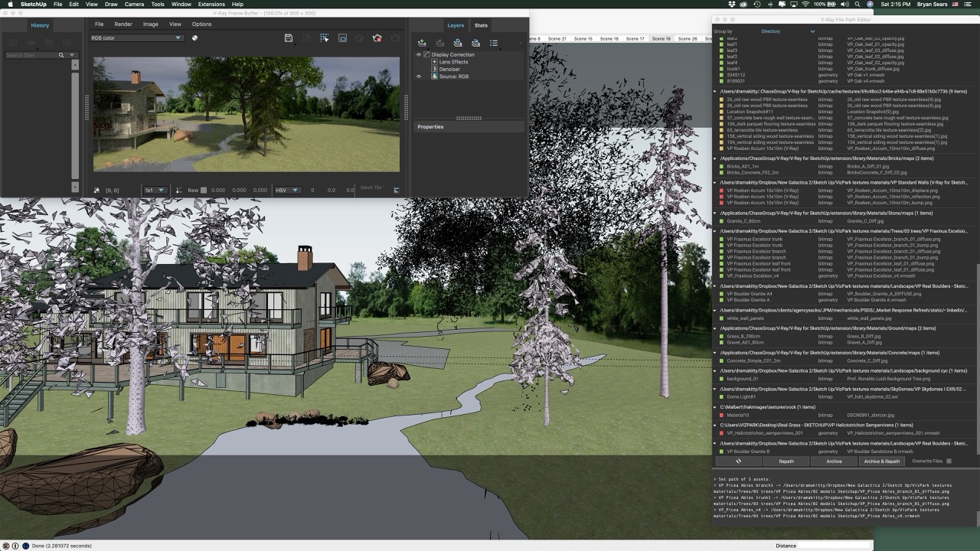Click the search magnifier in History filter
The width and height of the screenshot is (980, 551).
(x=61, y=55)
